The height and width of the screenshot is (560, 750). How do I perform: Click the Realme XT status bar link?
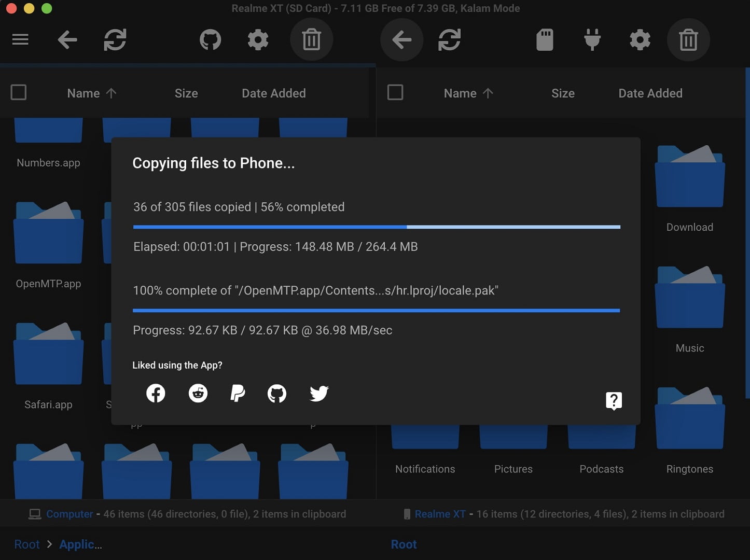(440, 514)
